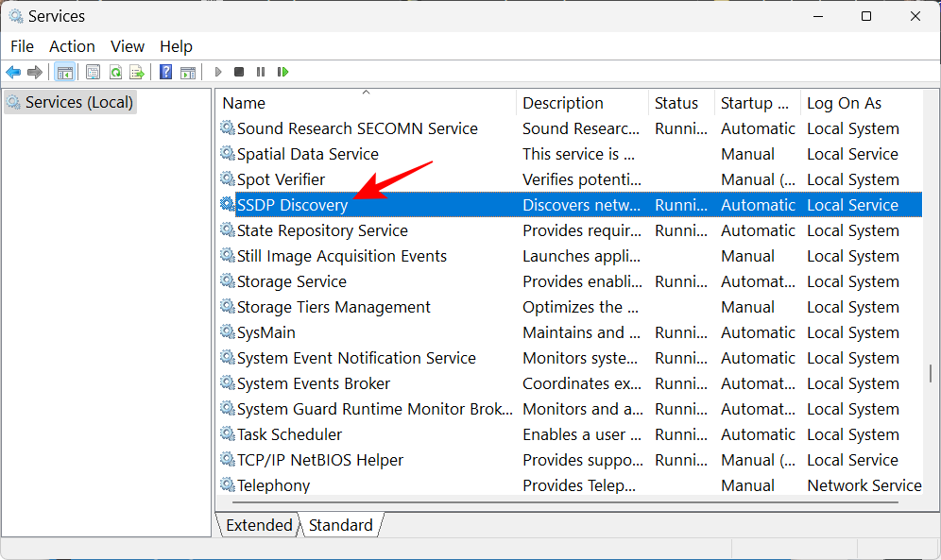Viewport: 941px width, 560px height.
Task: Select the Extended tab
Action: point(258,525)
